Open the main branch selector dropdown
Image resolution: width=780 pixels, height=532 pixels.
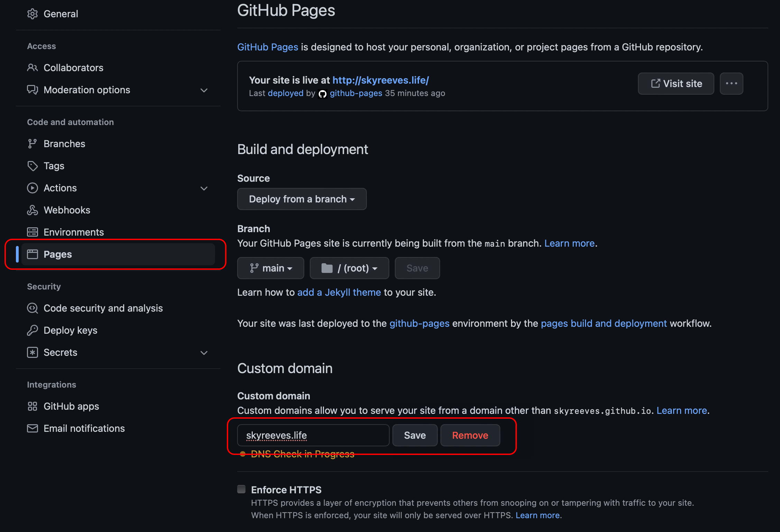pos(271,268)
